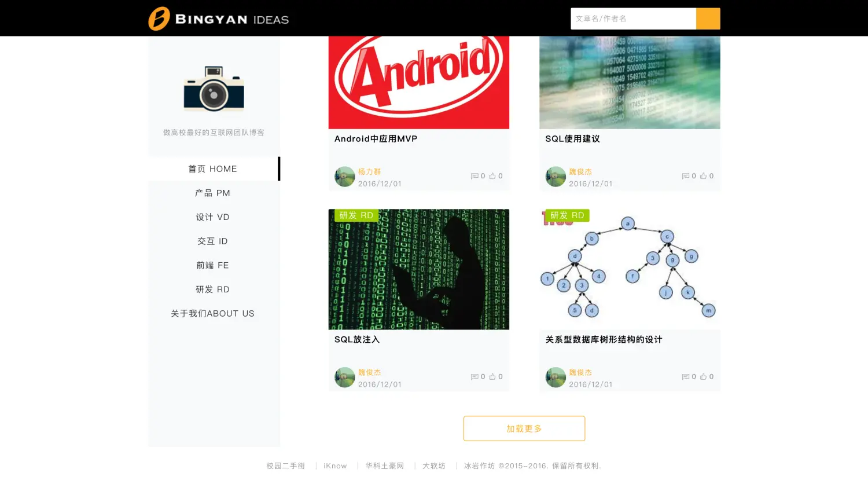
Task: Open the 设计 VD category
Action: click(x=214, y=217)
